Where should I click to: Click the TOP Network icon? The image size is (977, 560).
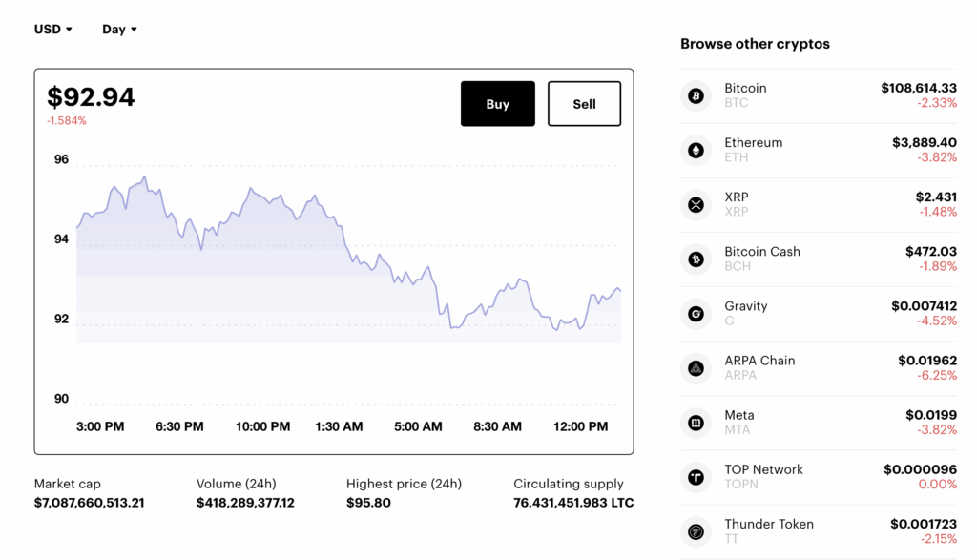tap(696, 476)
